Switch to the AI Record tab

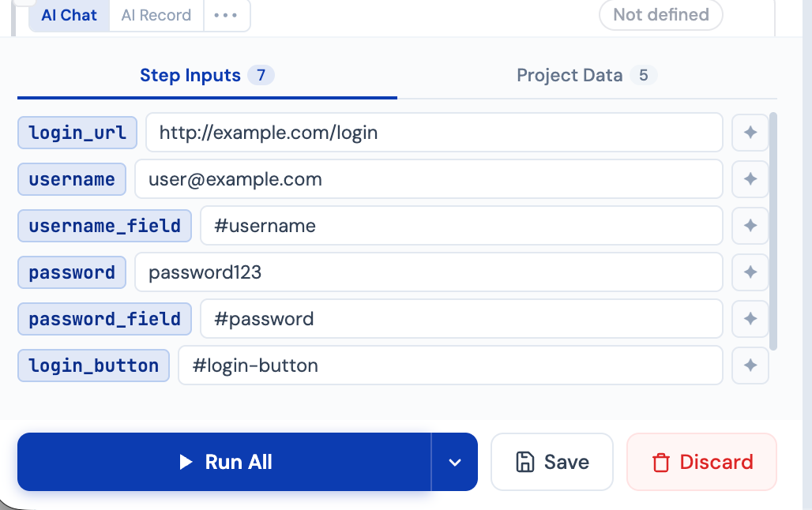click(x=156, y=15)
